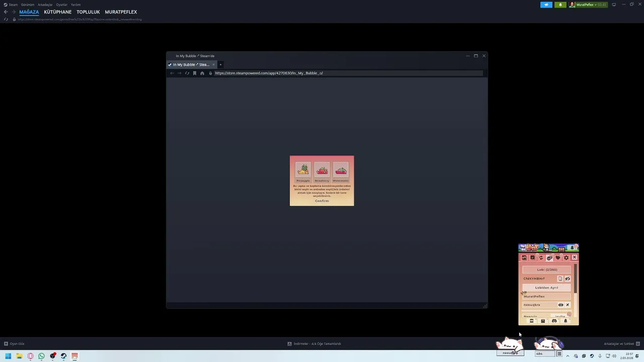Toggle visibility of player neeuqkra
Viewport: 644px width, 362px height.
tap(560, 305)
